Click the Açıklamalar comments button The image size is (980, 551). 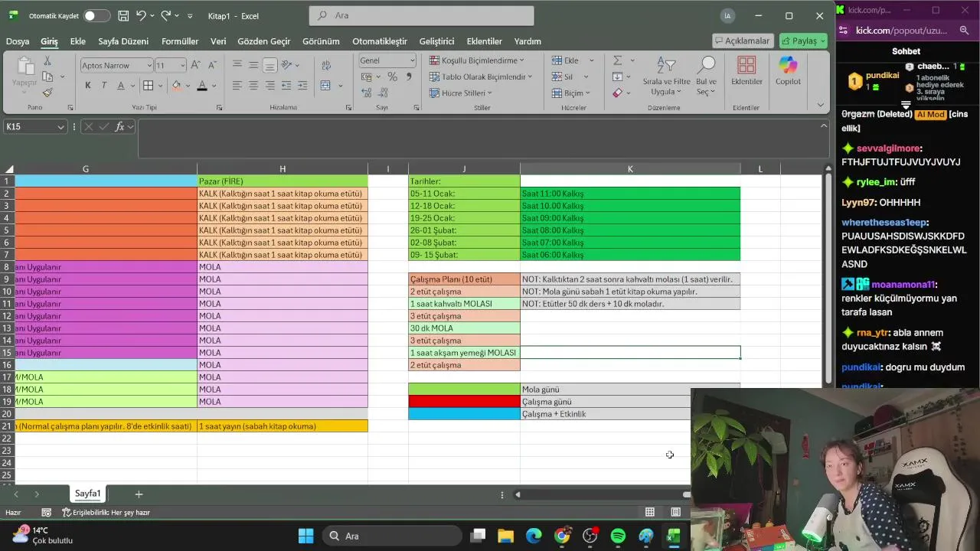click(742, 41)
